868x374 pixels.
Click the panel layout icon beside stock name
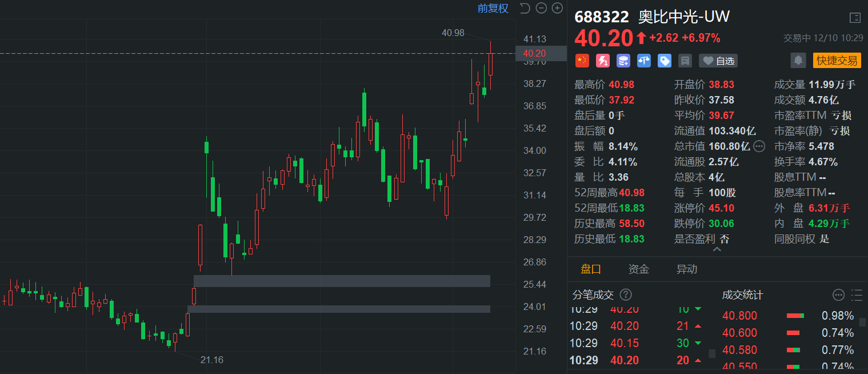click(855, 18)
